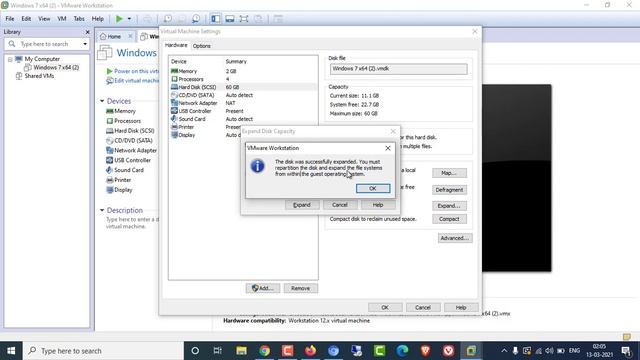Switch to the Options tab in settings
Screen dimensions: 640x360
[202, 46]
